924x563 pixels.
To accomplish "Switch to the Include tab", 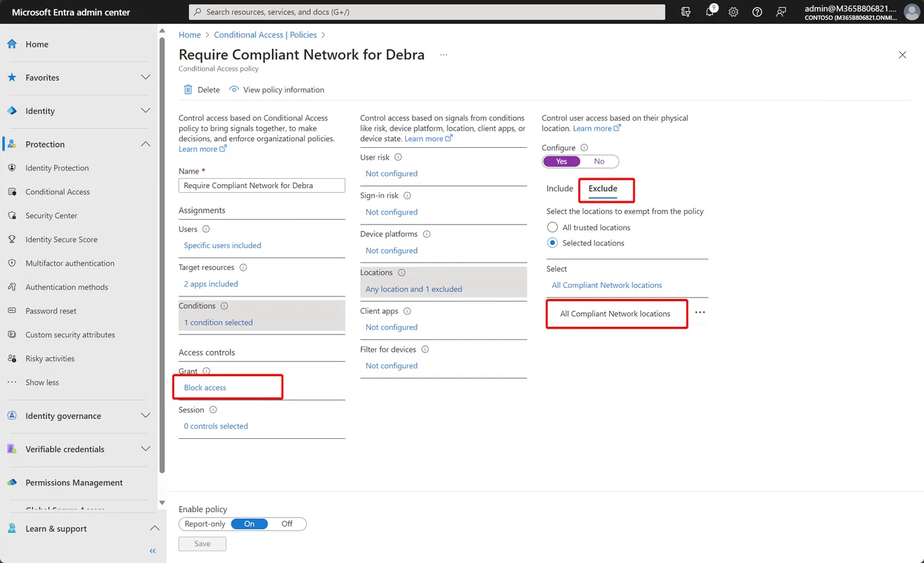I will [560, 189].
